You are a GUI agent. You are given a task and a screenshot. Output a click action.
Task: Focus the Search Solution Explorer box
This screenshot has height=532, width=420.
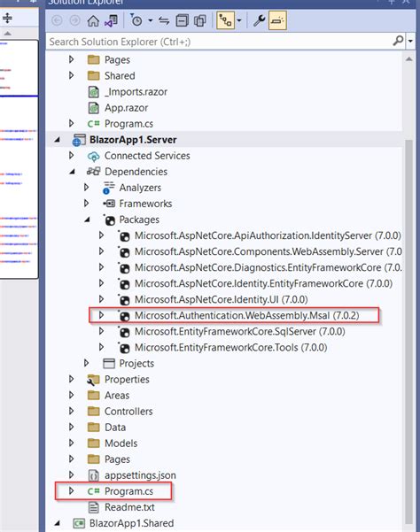pyautogui.click(x=219, y=42)
